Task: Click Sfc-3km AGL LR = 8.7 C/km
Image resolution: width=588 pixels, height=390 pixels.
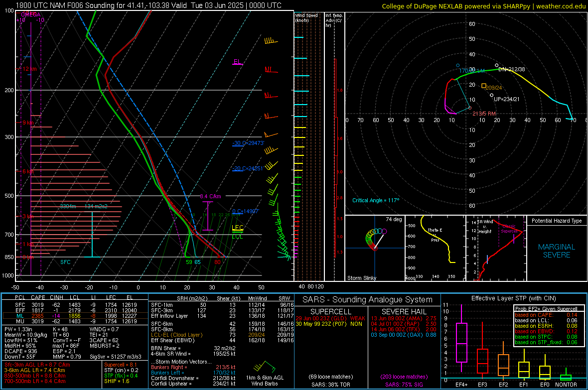Action: tap(37, 365)
